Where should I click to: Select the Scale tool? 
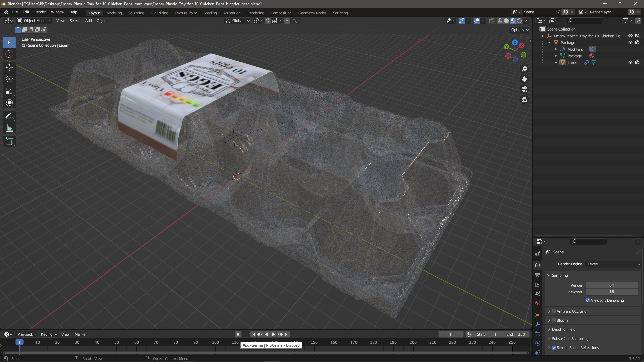(x=9, y=91)
